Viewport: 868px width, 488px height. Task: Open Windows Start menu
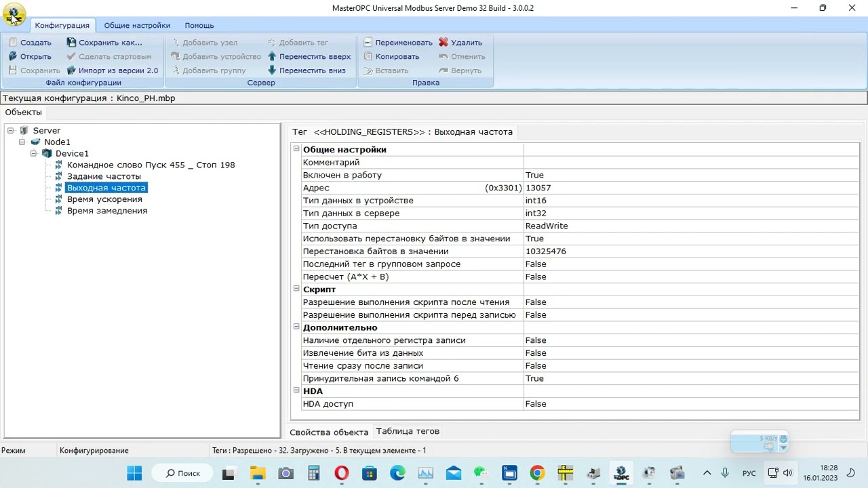[134, 473]
